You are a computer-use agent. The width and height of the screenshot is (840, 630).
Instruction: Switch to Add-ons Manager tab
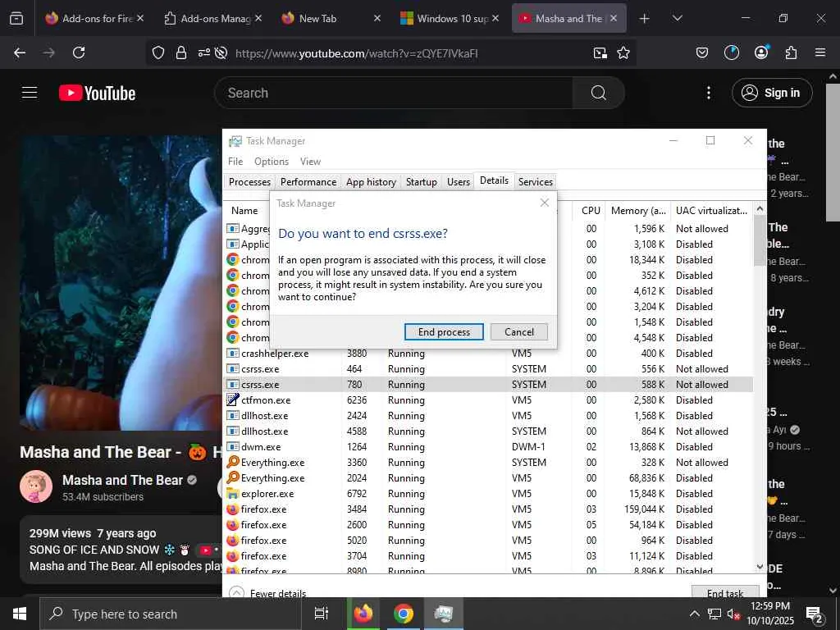pos(213,18)
